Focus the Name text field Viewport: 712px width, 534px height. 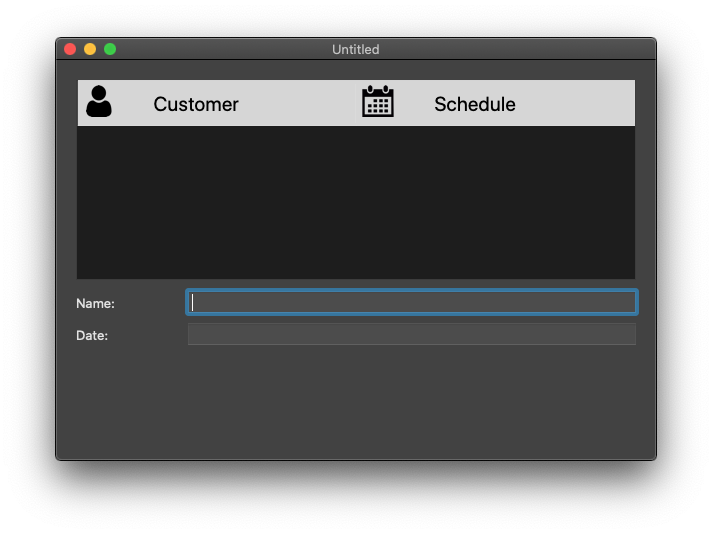(412, 302)
